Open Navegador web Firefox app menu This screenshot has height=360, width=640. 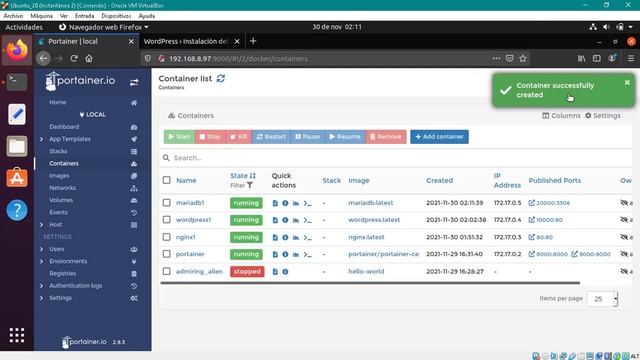coord(104,27)
